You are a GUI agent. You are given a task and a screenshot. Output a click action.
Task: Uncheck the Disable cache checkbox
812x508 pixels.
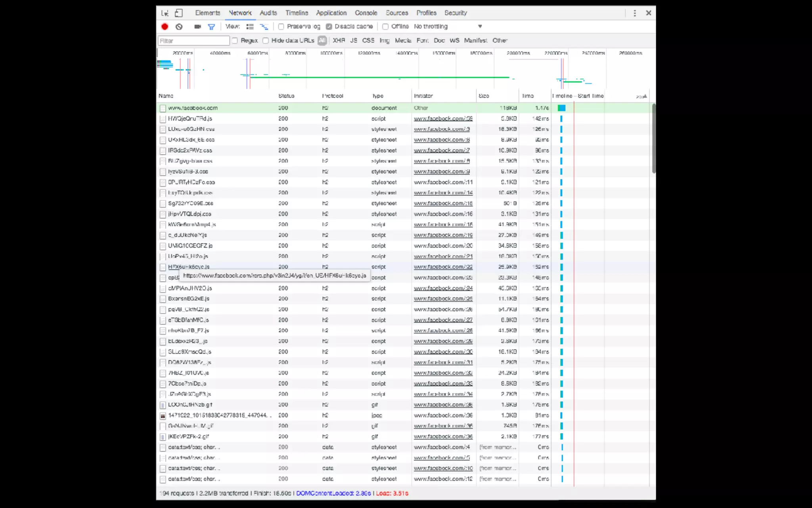coord(329,27)
